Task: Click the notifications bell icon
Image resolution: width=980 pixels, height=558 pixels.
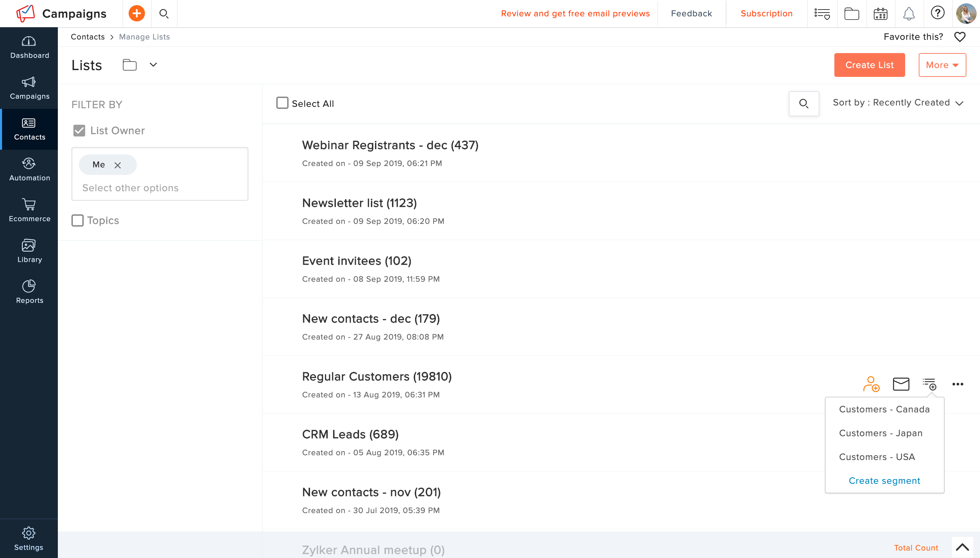Action: coord(909,14)
